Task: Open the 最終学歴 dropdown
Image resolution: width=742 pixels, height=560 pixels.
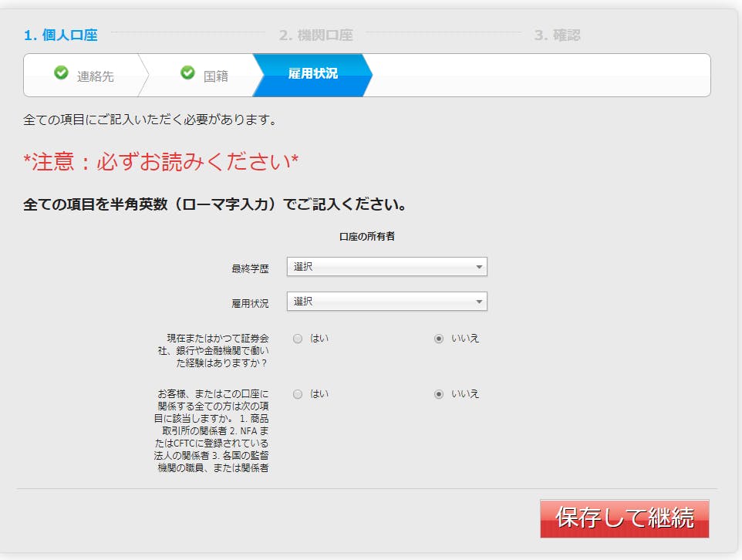Action: pyautogui.click(x=386, y=267)
